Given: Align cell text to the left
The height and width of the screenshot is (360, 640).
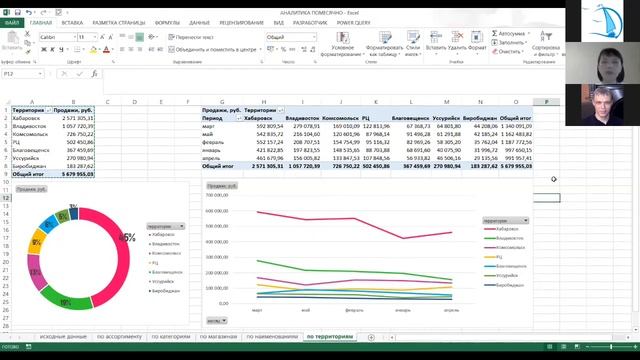Looking at the screenshot, I should click(122, 49).
